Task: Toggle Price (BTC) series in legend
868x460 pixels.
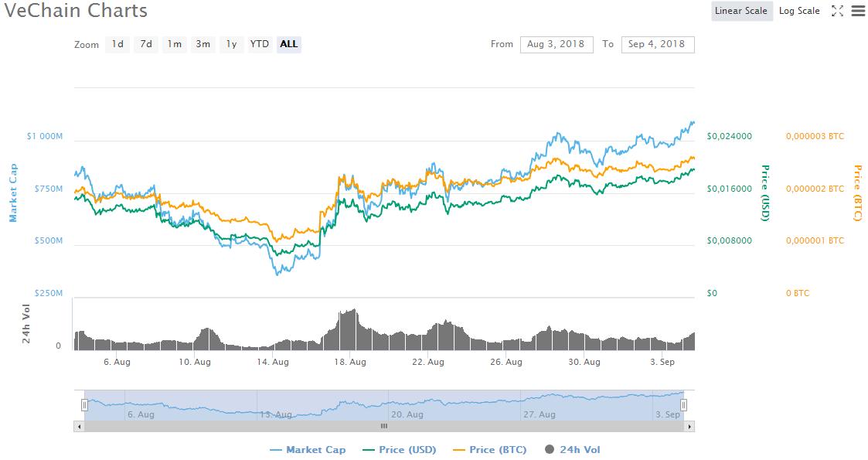Action: pyautogui.click(x=489, y=449)
